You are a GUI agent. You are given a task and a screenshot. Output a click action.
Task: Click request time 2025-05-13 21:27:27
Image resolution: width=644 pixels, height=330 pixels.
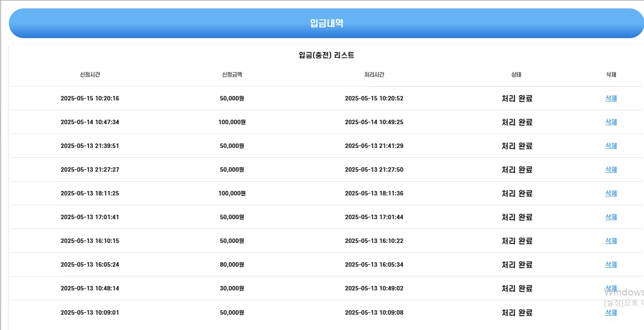click(x=90, y=170)
